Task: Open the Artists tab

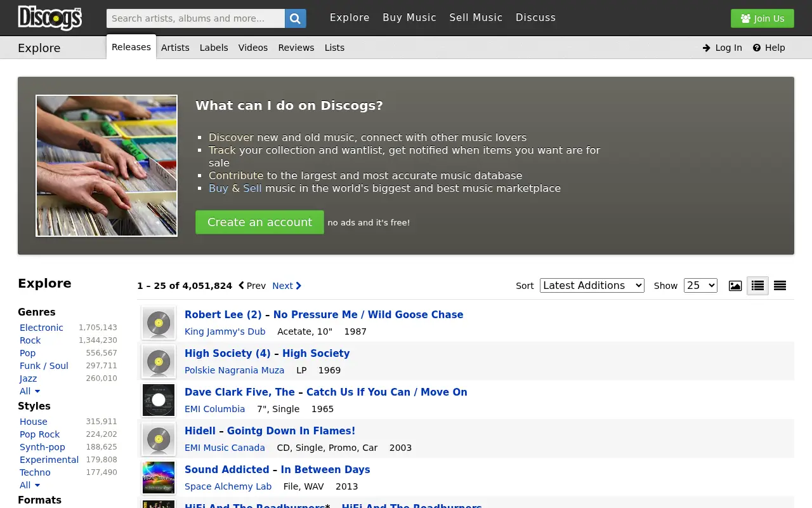Action: click(175, 48)
